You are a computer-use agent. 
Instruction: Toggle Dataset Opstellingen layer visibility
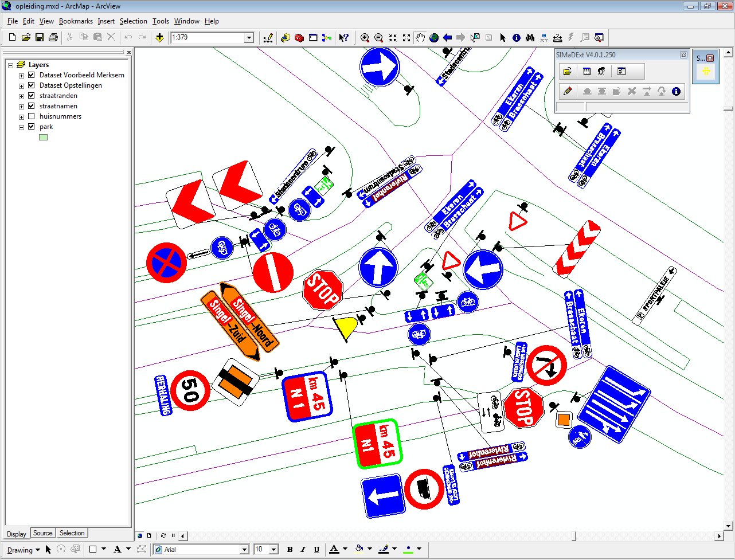coord(32,85)
